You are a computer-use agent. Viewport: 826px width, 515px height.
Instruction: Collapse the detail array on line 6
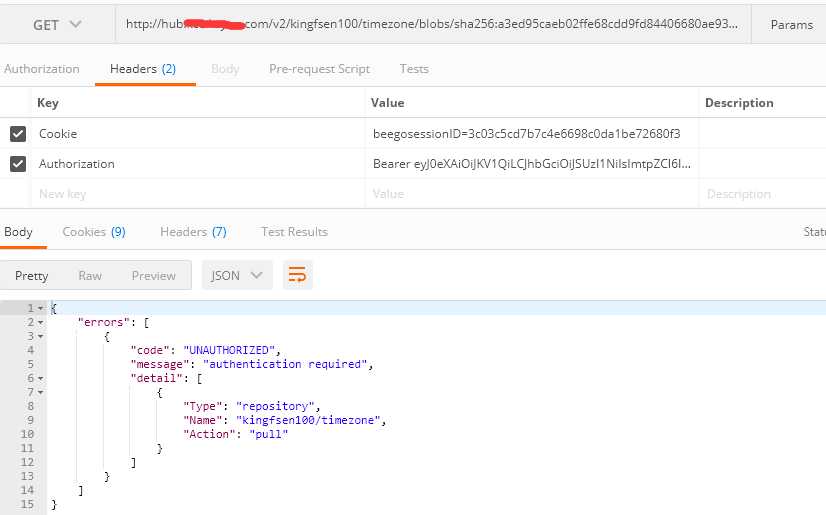click(41, 379)
